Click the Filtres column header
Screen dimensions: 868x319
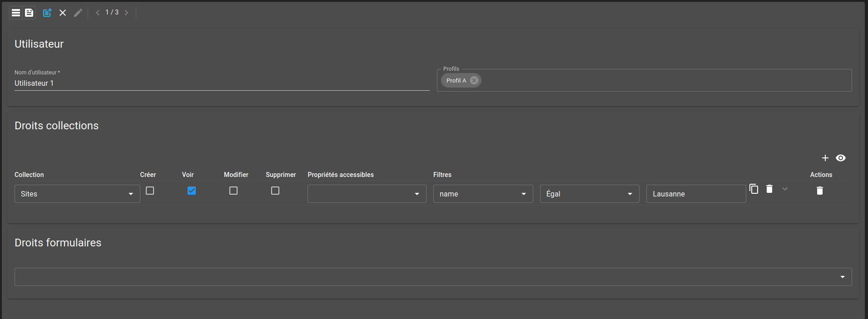(442, 175)
